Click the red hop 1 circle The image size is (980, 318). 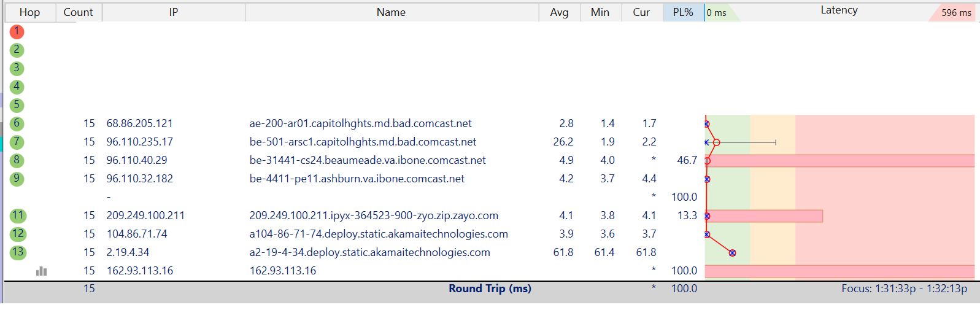[x=17, y=31]
